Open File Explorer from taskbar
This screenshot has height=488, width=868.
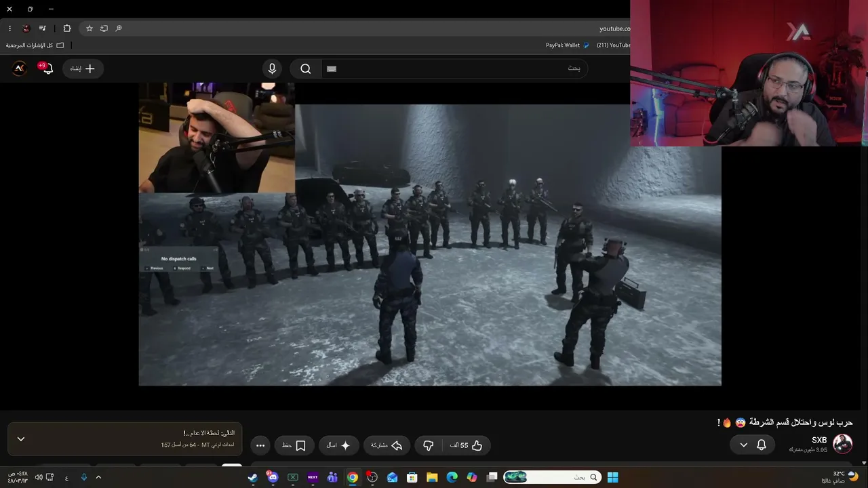[432, 477]
